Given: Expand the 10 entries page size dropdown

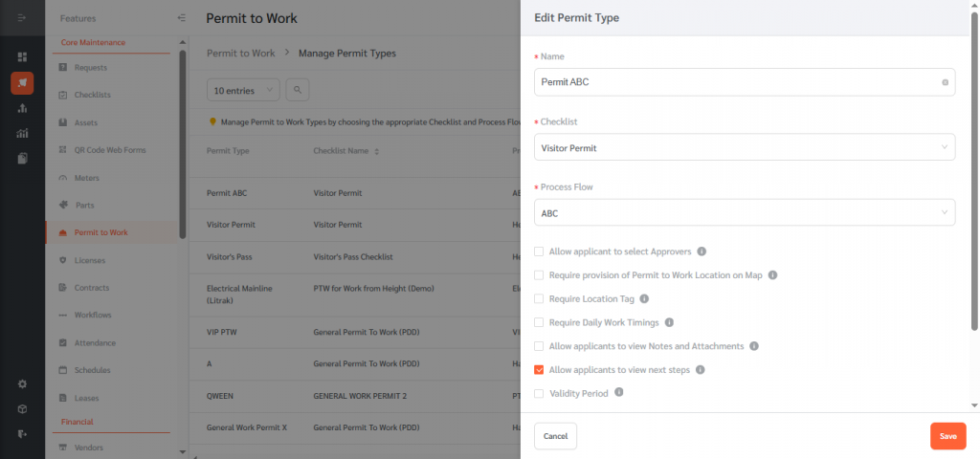Looking at the screenshot, I should tap(243, 90).
